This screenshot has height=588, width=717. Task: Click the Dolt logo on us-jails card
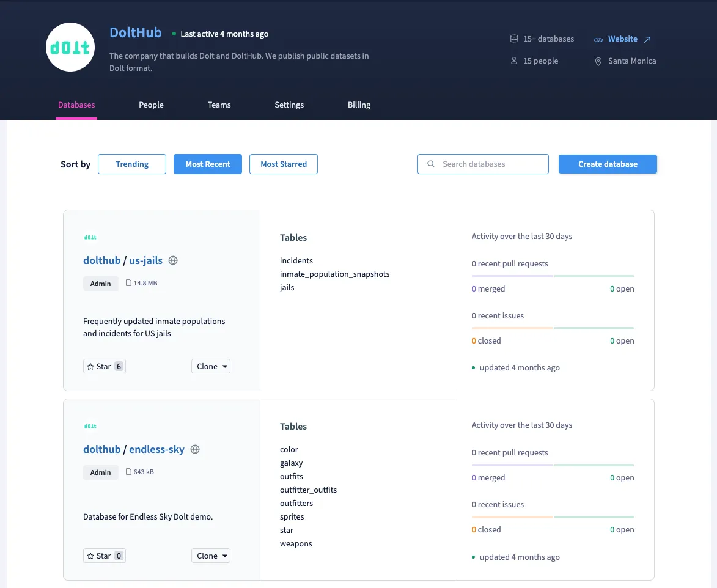(90, 237)
